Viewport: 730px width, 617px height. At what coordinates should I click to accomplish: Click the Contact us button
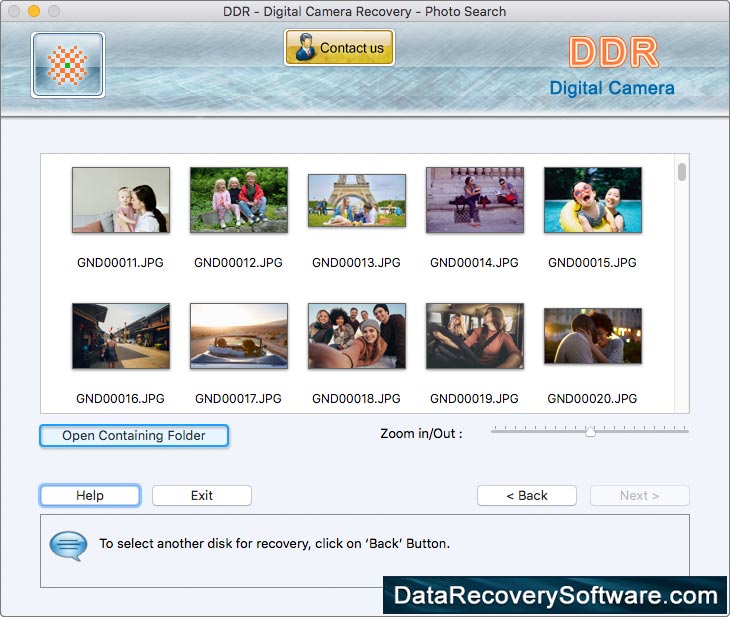(339, 47)
